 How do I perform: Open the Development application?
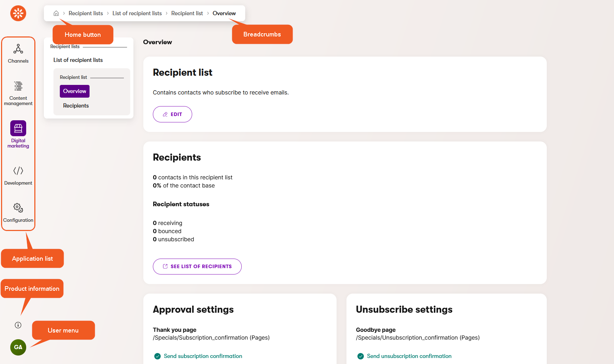coord(18,175)
